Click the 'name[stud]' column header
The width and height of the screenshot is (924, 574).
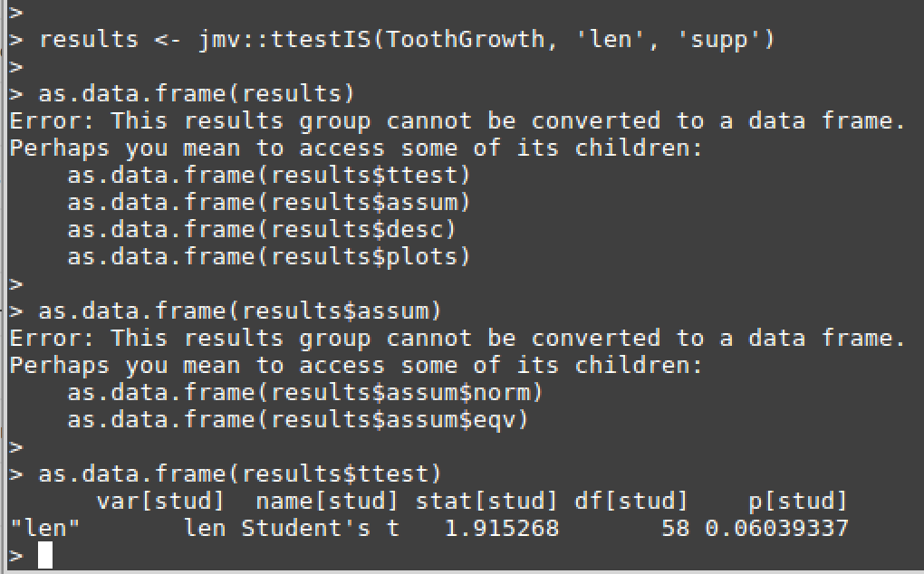[x=326, y=501]
